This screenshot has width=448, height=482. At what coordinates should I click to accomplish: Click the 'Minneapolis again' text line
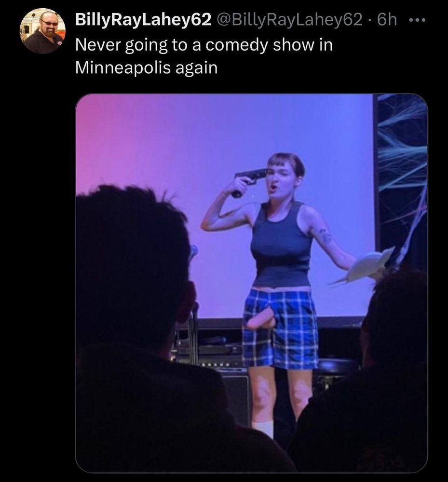(x=147, y=67)
